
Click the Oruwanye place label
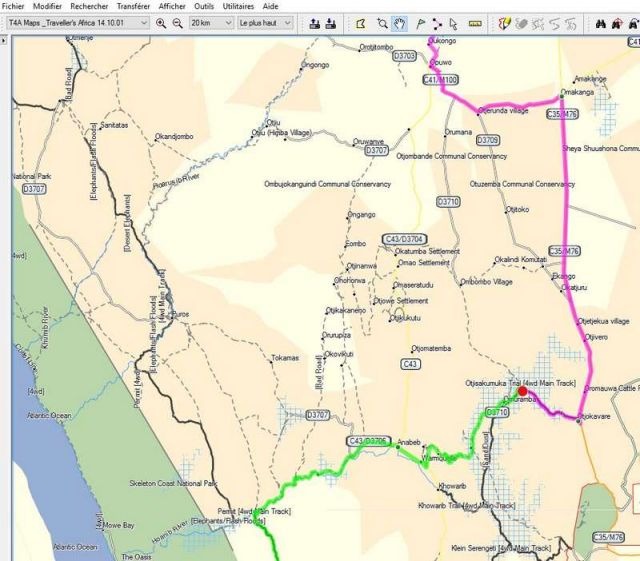(368, 142)
